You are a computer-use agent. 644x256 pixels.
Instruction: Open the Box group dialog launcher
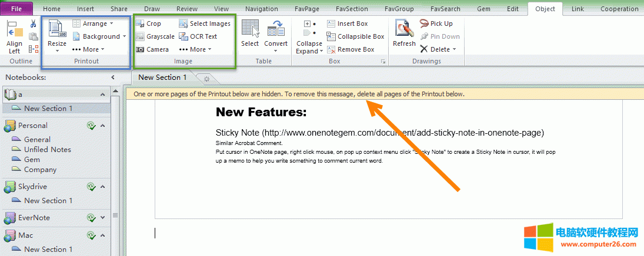[383, 61]
